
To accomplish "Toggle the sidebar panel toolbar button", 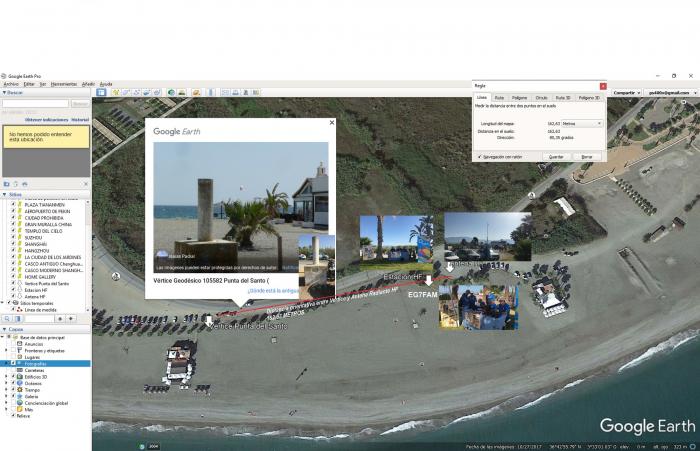I will pos(101,92).
